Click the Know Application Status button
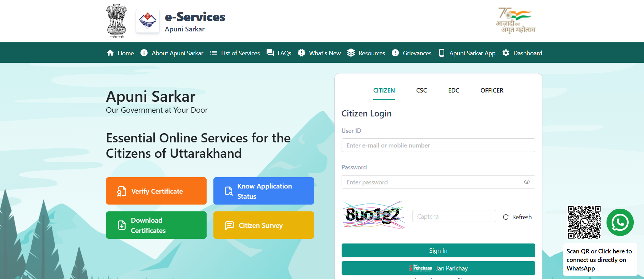The image size is (644, 279). click(x=264, y=191)
